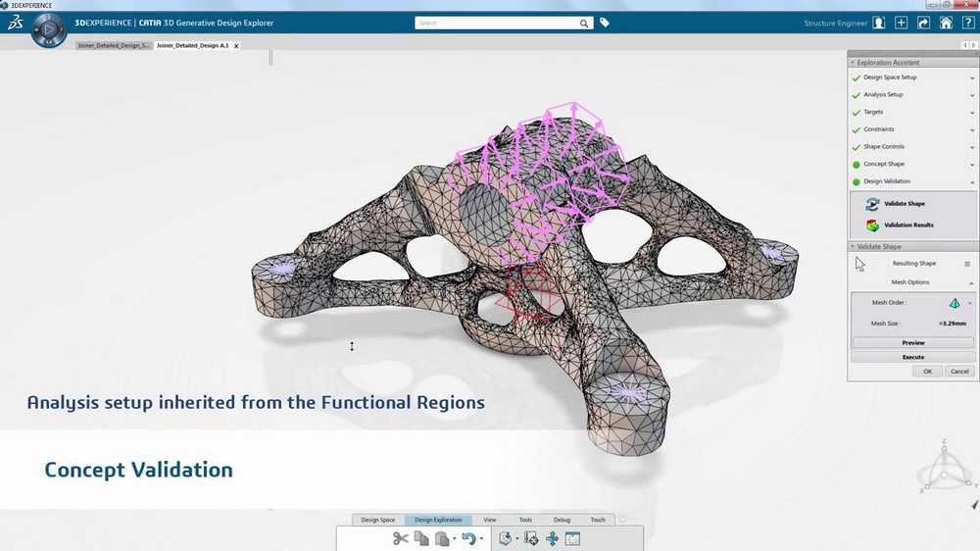Click the Preview button
Viewport: 980px width, 551px height.
913,343
